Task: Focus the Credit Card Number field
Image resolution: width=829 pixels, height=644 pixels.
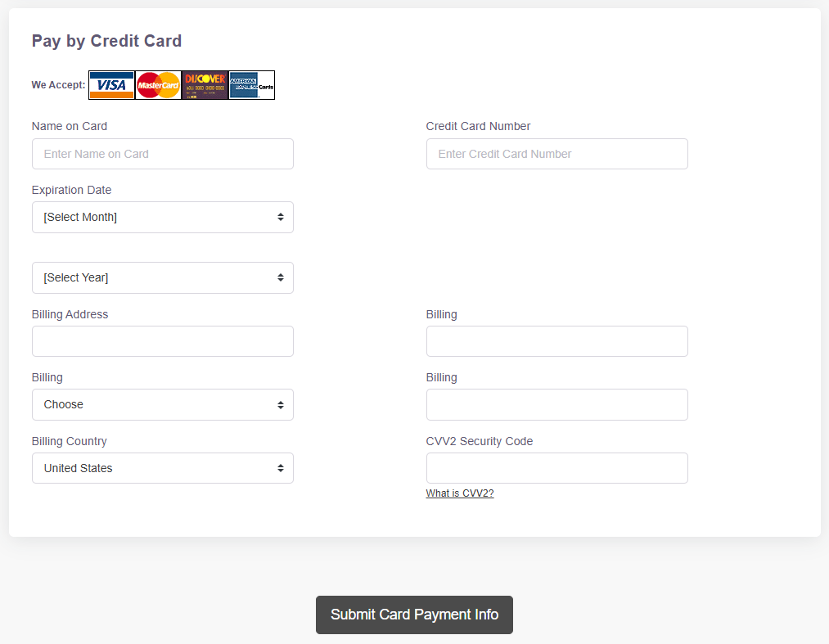Action: [556, 154]
